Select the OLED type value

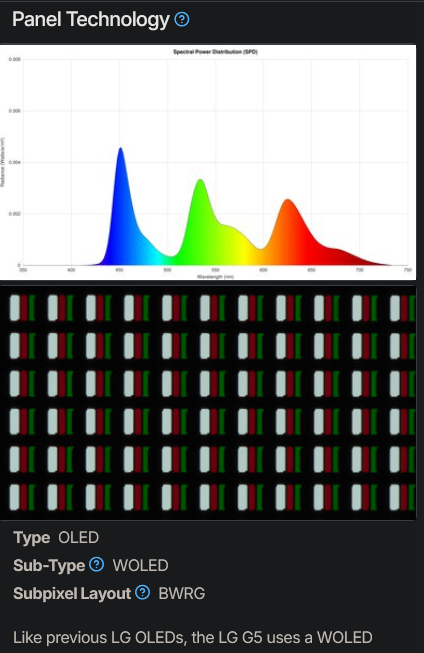tap(78, 537)
